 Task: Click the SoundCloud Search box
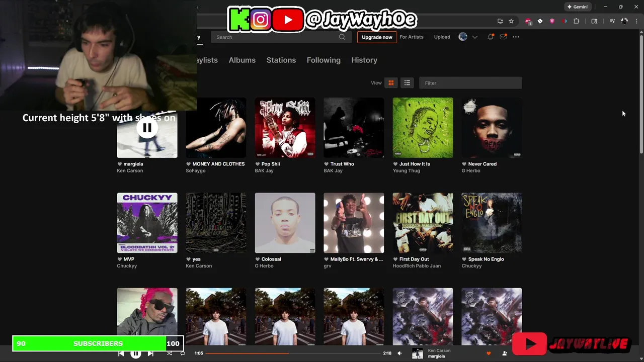click(x=280, y=37)
